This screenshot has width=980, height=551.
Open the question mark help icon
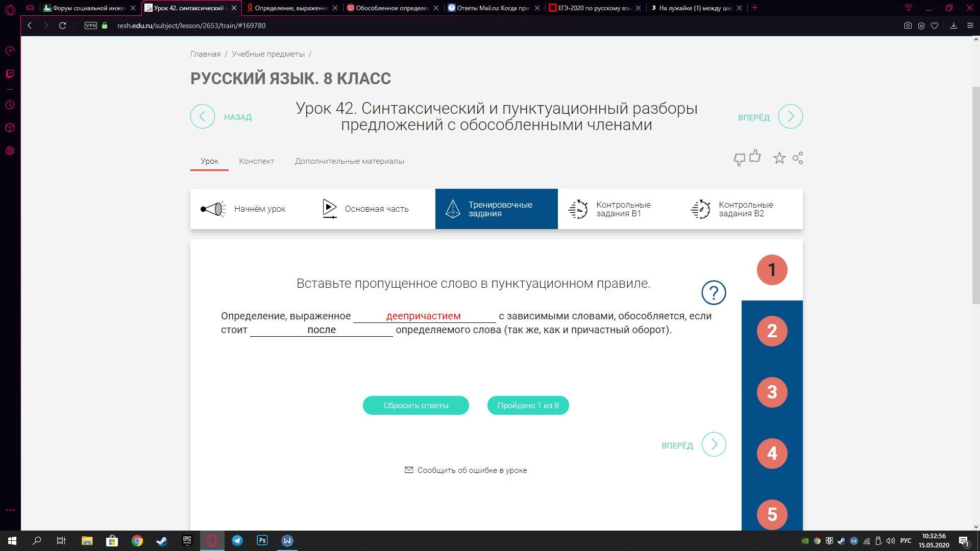click(713, 293)
